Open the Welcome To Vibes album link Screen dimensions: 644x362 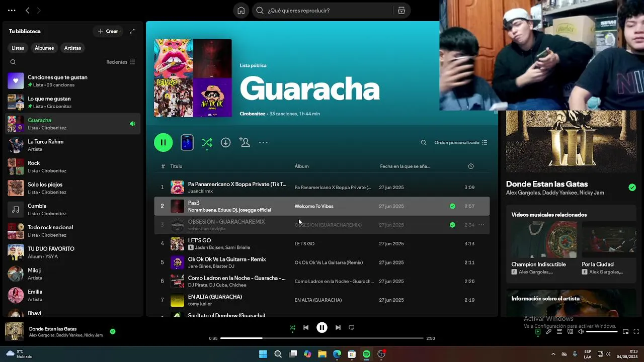point(314,206)
